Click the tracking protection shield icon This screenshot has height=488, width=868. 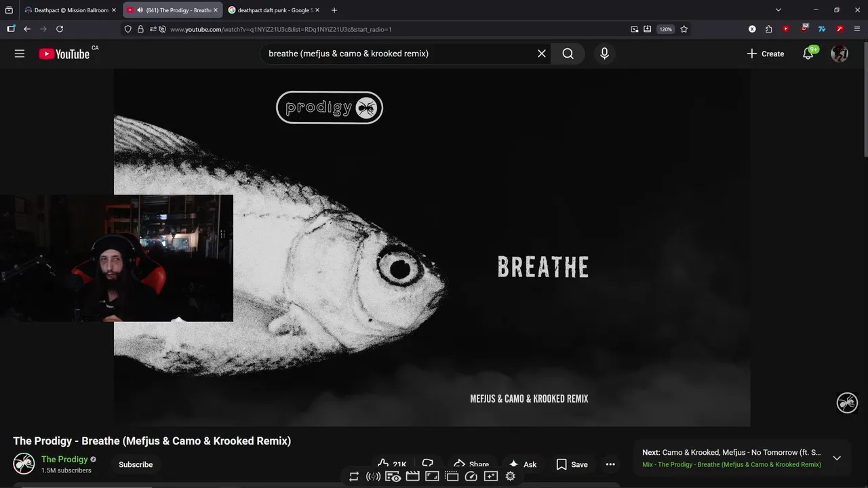coord(127,29)
